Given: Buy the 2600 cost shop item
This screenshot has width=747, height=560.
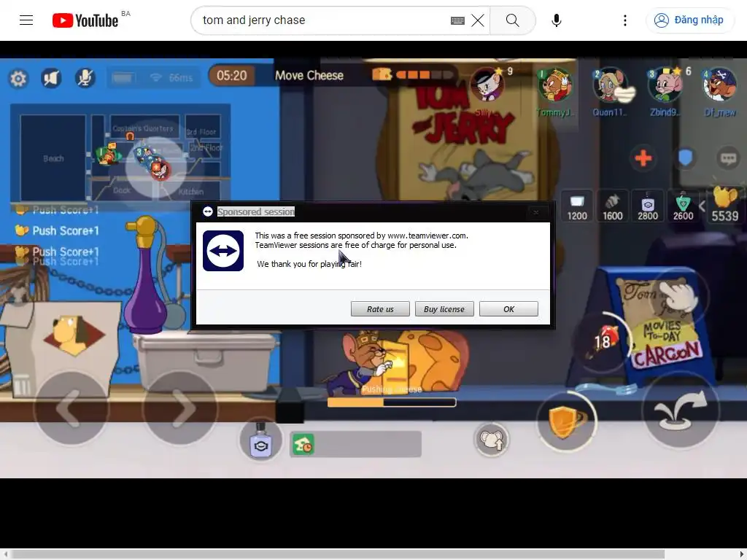Looking at the screenshot, I should tap(683, 206).
